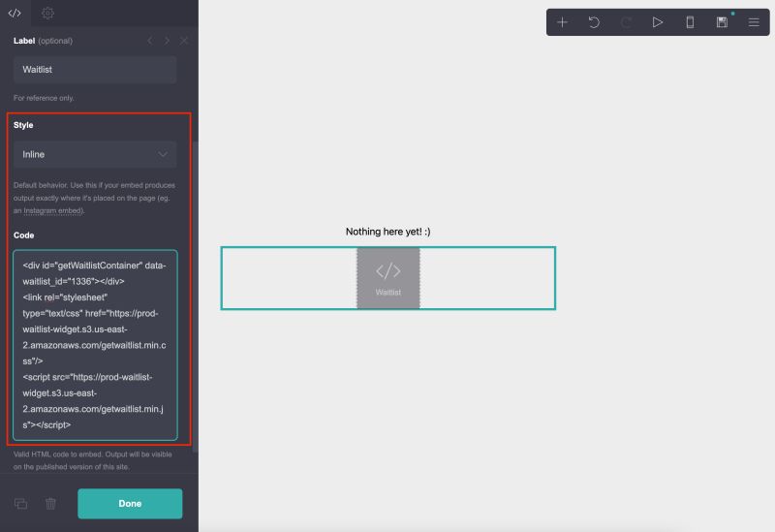Follow the Instagram embed link

tap(53, 210)
